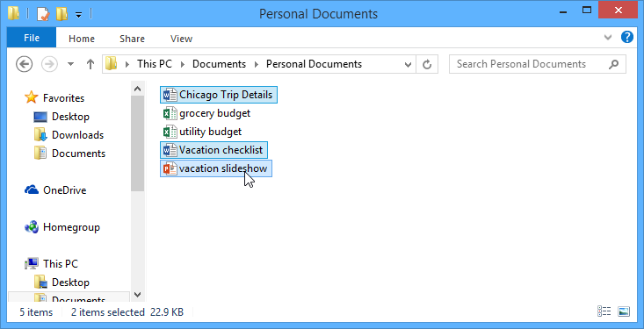
Task: Click Personal Documents in address breadcrumb
Action: coord(315,64)
